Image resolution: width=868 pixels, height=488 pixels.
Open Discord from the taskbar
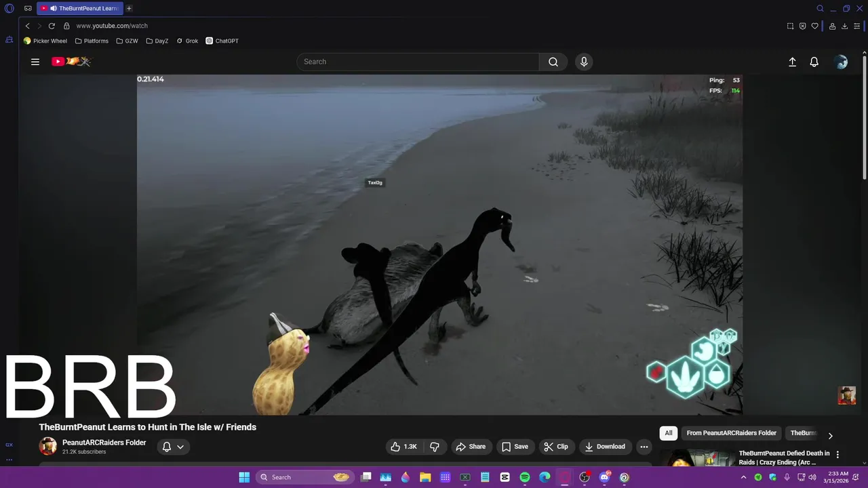coord(604,477)
